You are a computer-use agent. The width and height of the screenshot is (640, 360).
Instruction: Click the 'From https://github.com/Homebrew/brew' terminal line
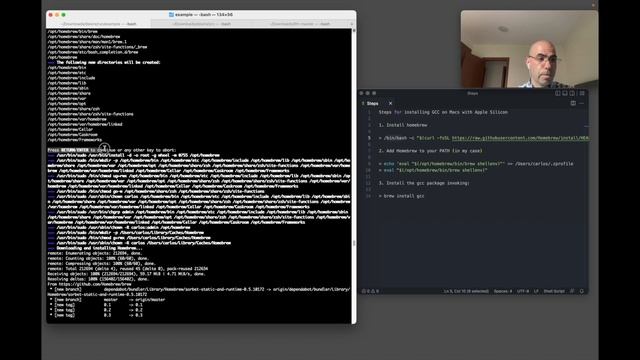(89, 284)
